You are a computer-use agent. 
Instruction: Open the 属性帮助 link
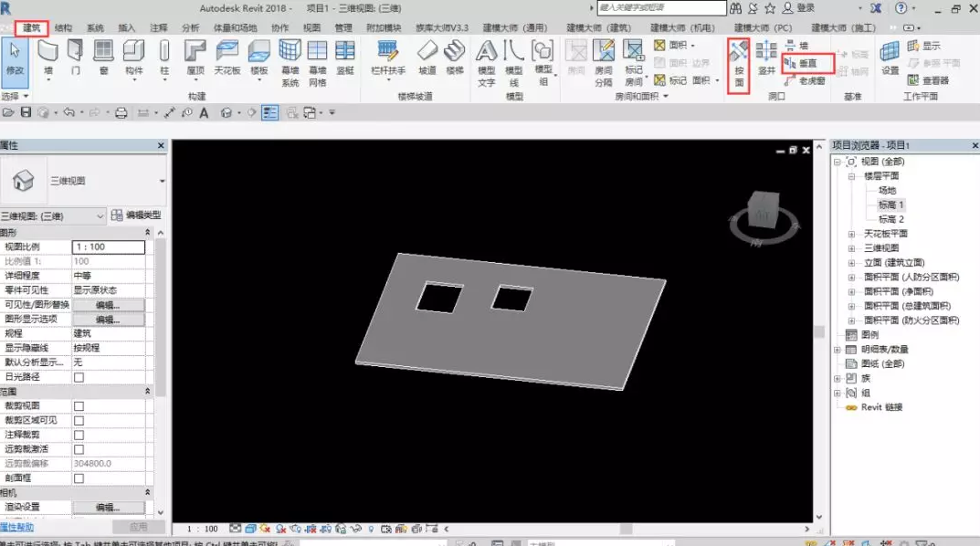point(16,527)
